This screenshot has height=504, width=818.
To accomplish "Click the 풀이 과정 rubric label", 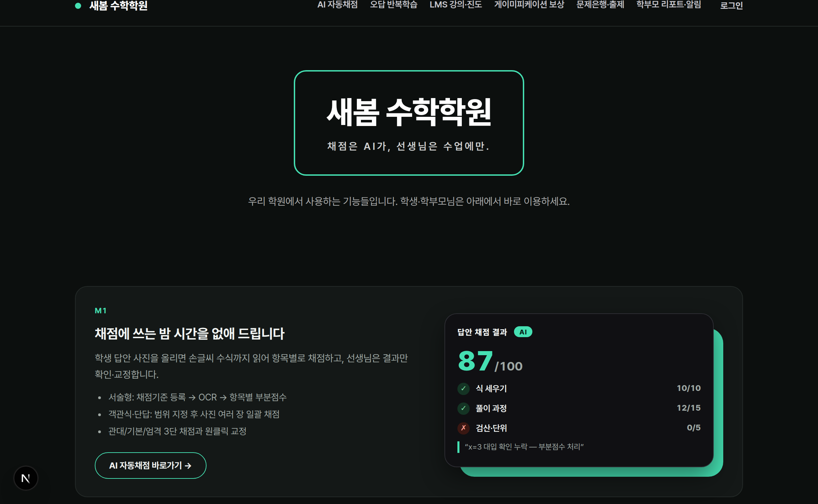I will pyautogui.click(x=491, y=408).
